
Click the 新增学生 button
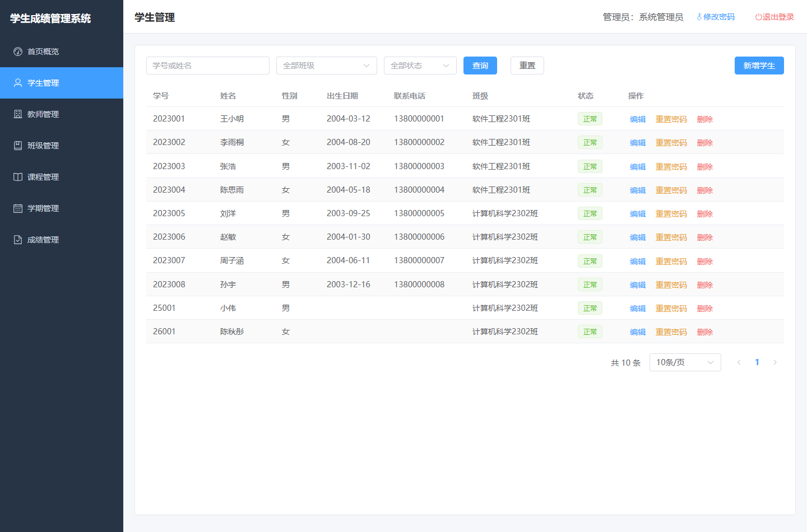(759, 66)
